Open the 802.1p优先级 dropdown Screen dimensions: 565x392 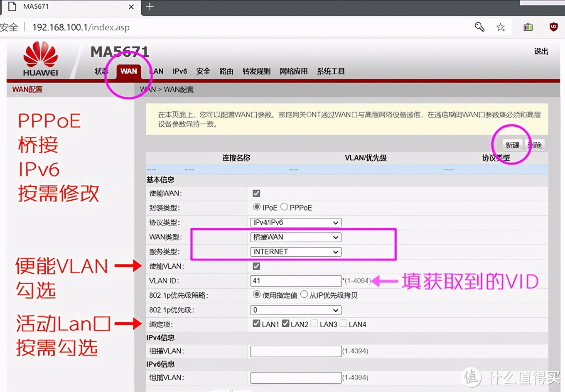[x=296, y=310]
